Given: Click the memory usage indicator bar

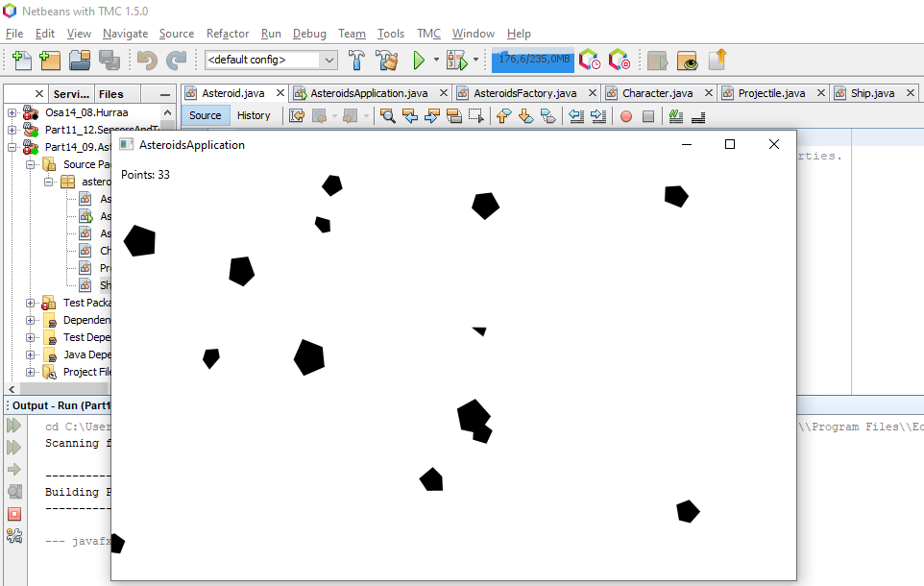Looking at the screenshot, I should click(533, 60).
